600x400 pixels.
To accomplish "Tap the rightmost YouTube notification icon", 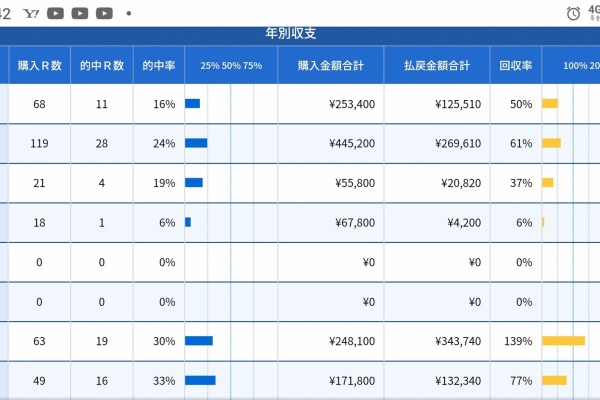I will click(103, 13).
